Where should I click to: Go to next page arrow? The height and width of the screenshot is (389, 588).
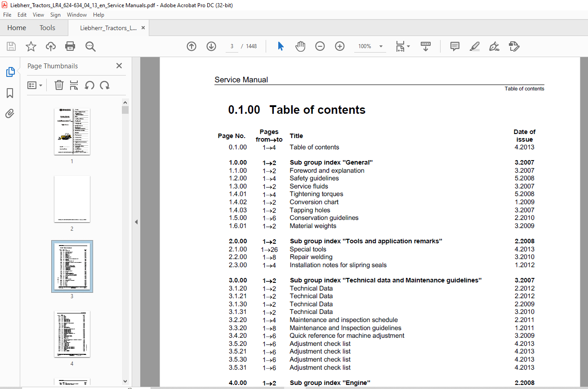click(x=211, y=46)
